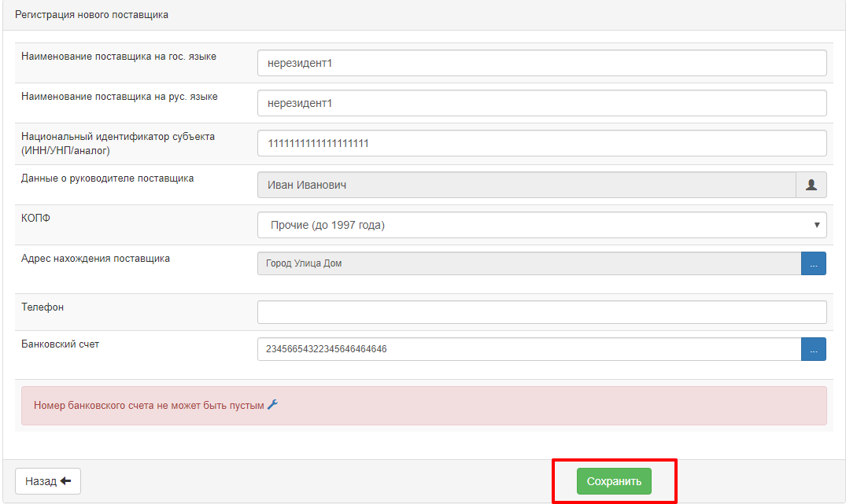Click the supplier name field for рус. языке
The width and height of the screenshot is (846, 504).
541,103
